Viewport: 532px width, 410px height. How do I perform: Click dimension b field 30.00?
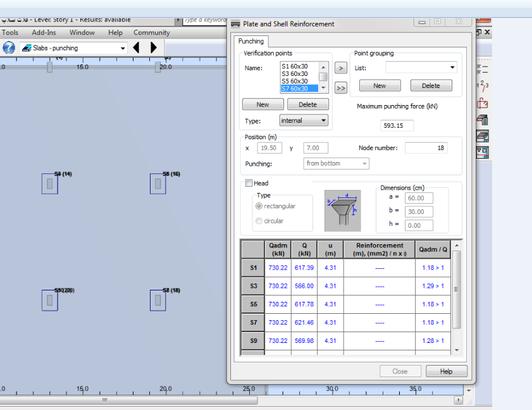419,211
